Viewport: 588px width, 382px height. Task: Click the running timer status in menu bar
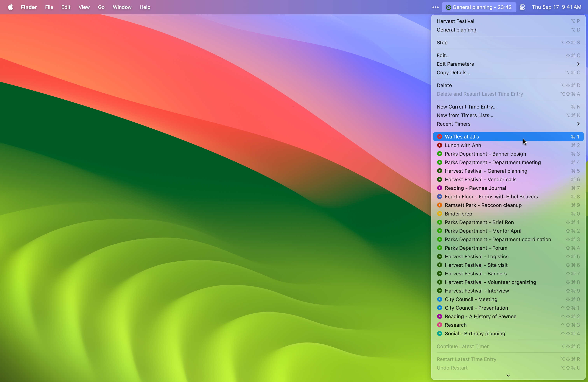tap(479, 7)
